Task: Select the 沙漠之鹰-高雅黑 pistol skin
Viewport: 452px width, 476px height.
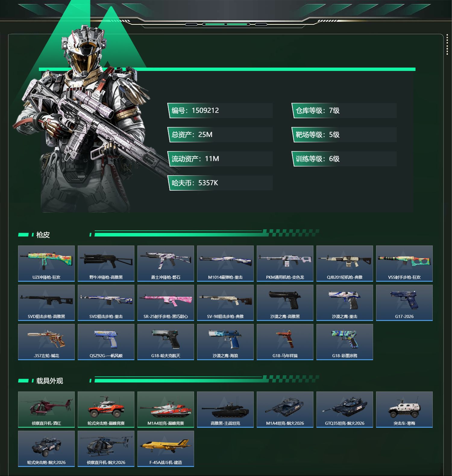Action: [x=285, y=303]
